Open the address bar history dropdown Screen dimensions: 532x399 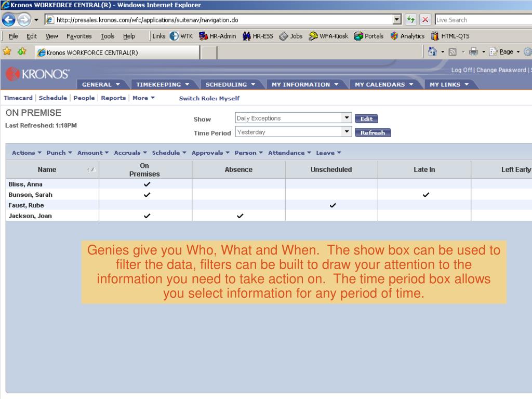click(x=397, y=20)
